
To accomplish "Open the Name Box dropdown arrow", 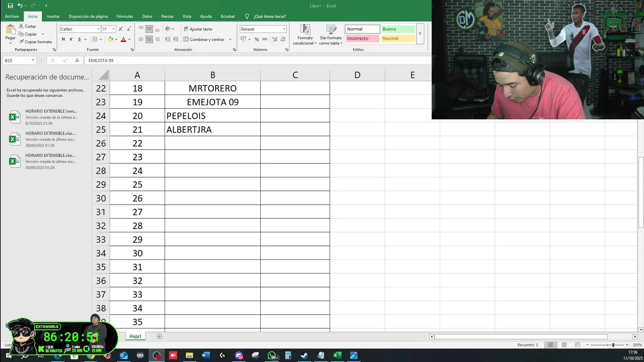I will [x=33, y=60].
